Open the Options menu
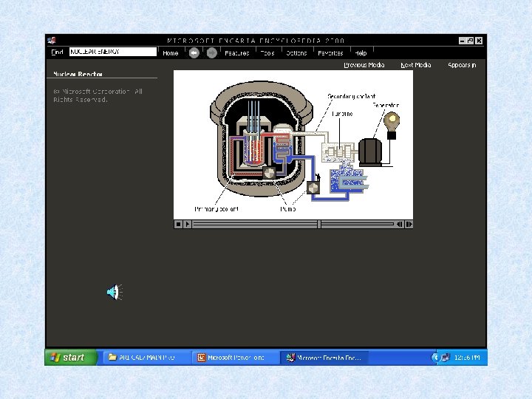The height and width of the screenshot is (399, 532). (x=296, y=53)
